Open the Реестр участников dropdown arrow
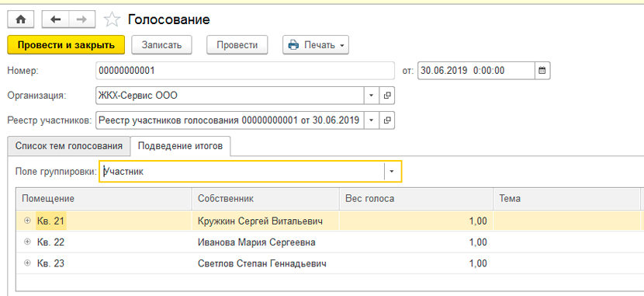The width and height of the screenshot is (644, 296). tap(372, 120)
